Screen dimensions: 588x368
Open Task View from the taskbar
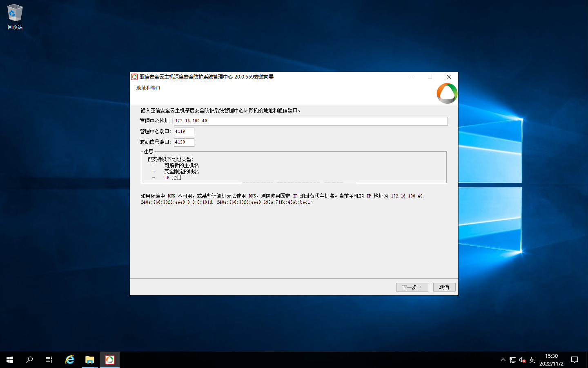pyautogui.click(x=49, y=360)
